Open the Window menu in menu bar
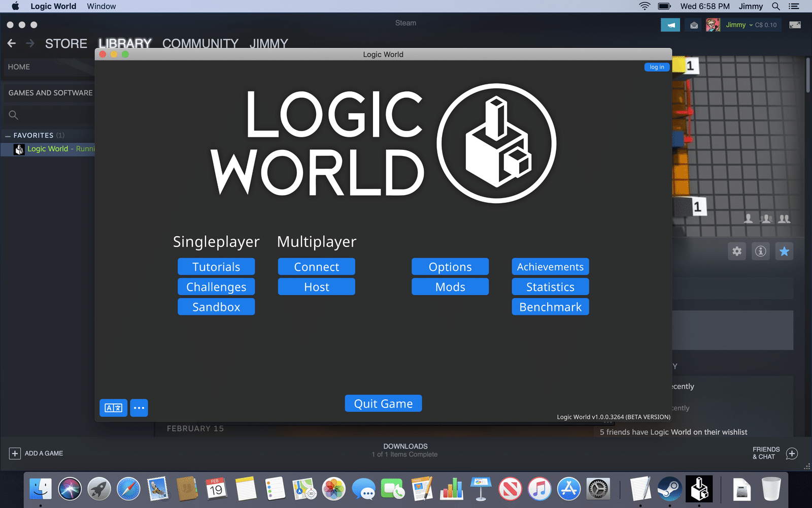The width and height of the screenshot is (812, 508). [101, 6]
